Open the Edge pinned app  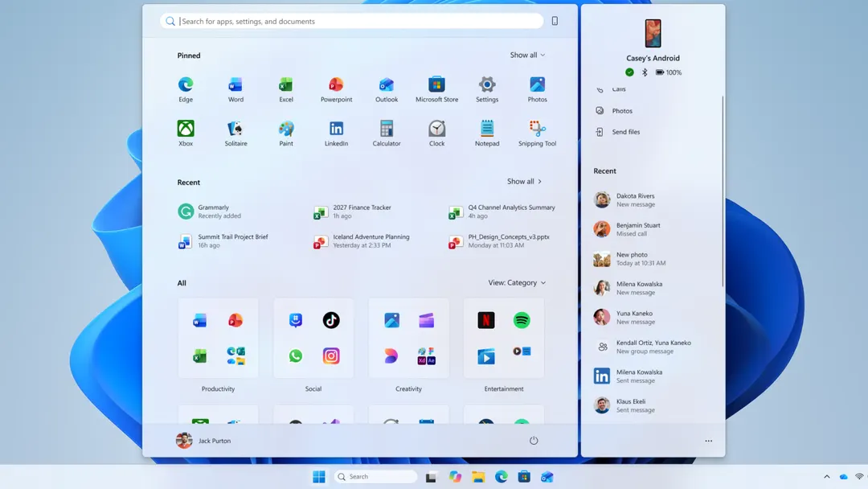tap(186, 89)
